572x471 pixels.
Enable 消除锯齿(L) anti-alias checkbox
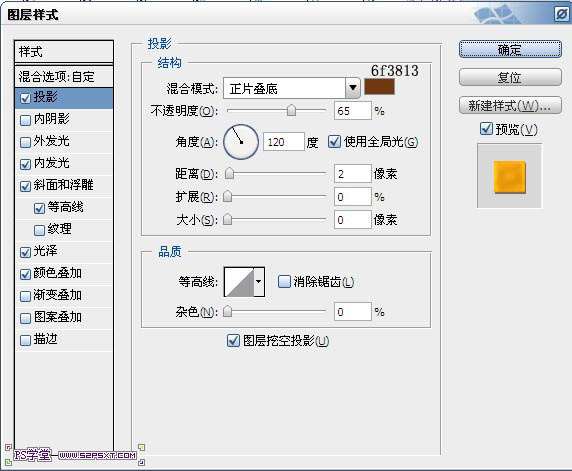pyautogui.click(x=284, y=282)
